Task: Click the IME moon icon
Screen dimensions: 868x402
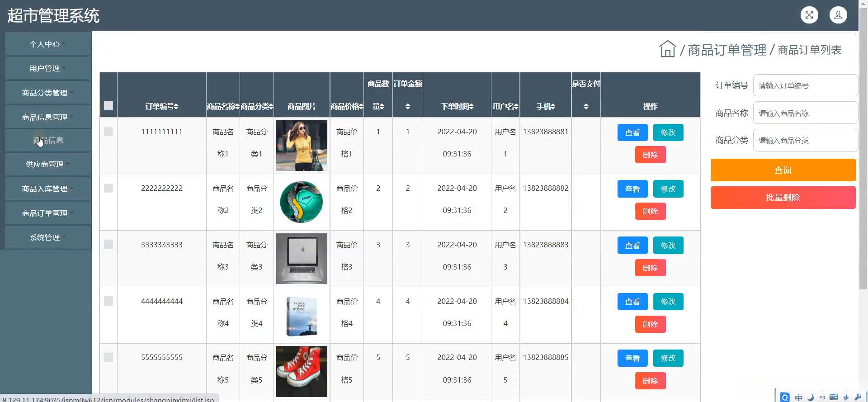Action: click(811, 397)
